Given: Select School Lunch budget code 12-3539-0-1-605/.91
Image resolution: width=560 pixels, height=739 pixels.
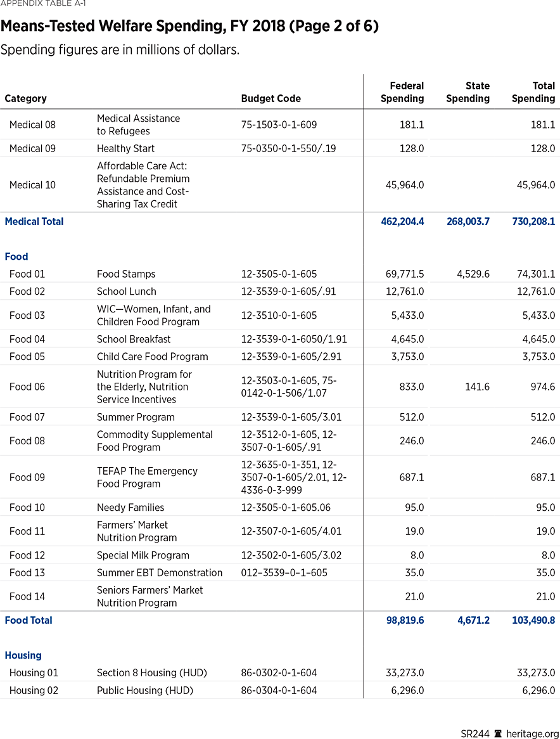Looking at the screenshot, I should click(288, 292).
